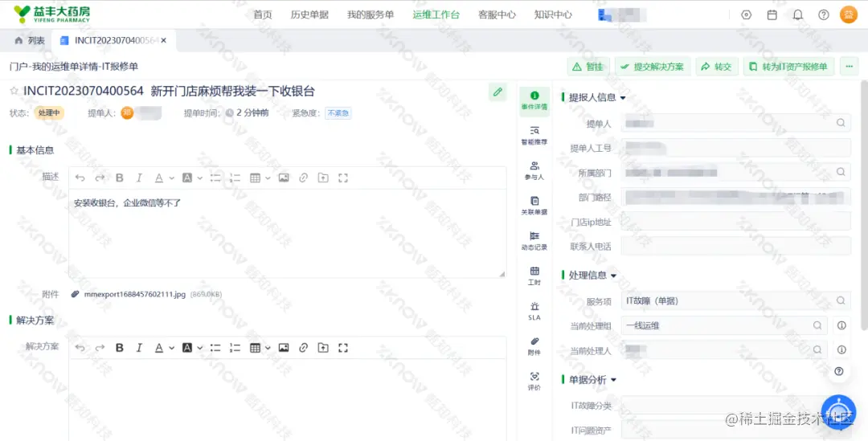Screen dimensions: 868x441
Task: Collapse the 处理信息 section
Action: 613,276
